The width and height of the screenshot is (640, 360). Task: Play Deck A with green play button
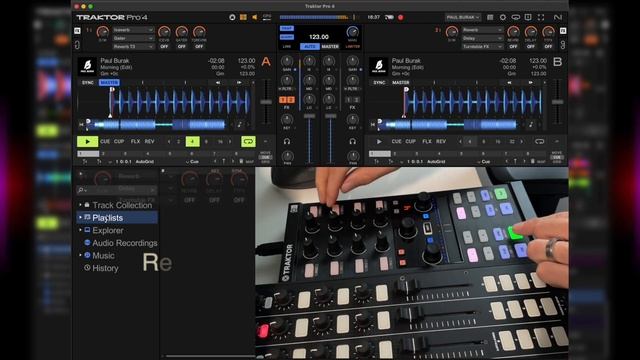87,141
